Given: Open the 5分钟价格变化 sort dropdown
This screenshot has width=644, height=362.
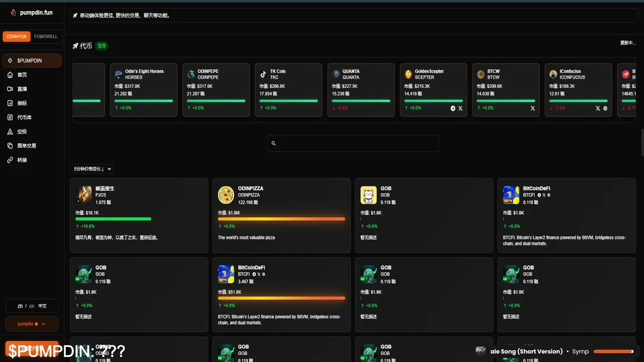Looking at the screenshot, I should pyautogui.click(x=91, y=169).
